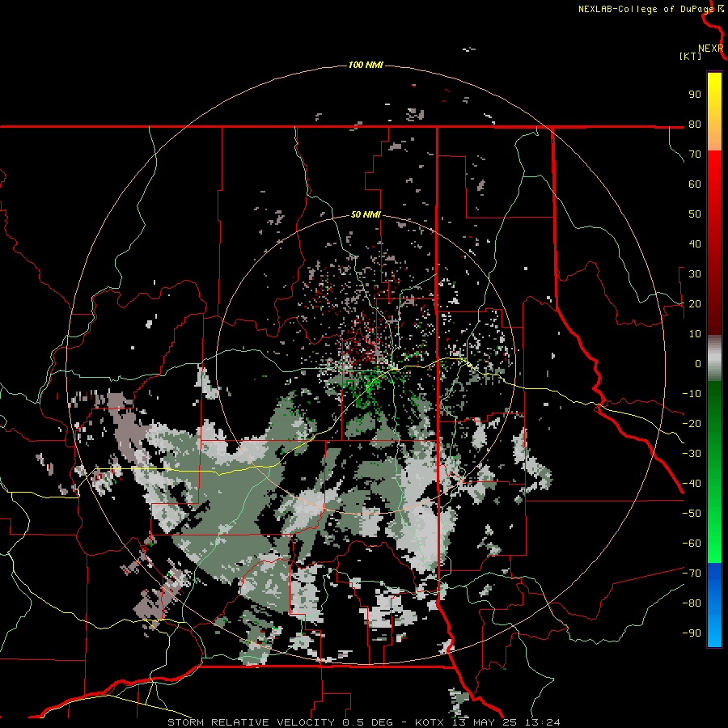Click the -10 value on velocity scale
Viewport: 728px width, 728px height.
692,394
